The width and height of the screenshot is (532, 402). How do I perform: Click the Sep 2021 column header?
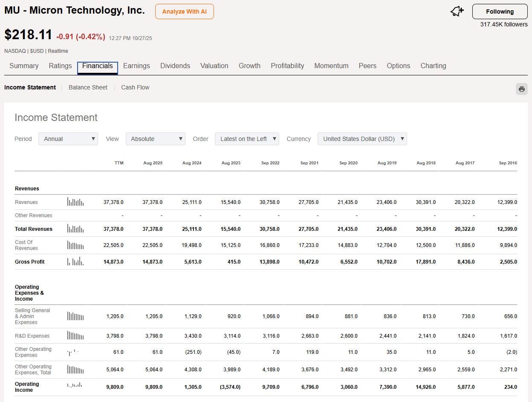click(x=309, y=163)
